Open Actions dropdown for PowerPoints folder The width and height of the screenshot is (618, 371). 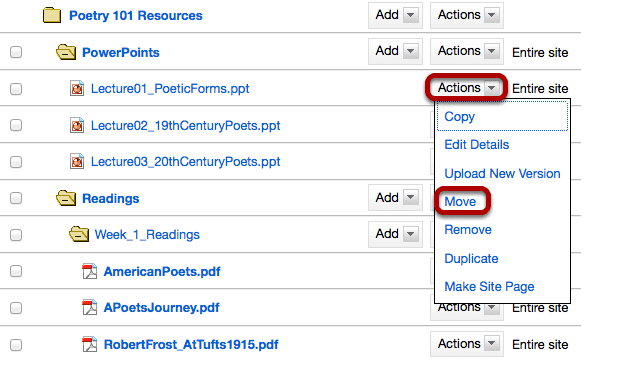point(467,51)
